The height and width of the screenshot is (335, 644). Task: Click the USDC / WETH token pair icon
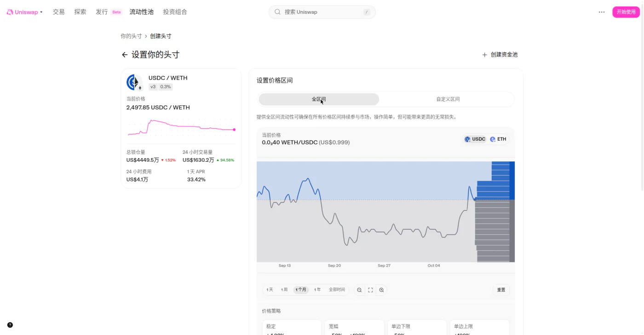pyautogui.click(x=134, y=82)
